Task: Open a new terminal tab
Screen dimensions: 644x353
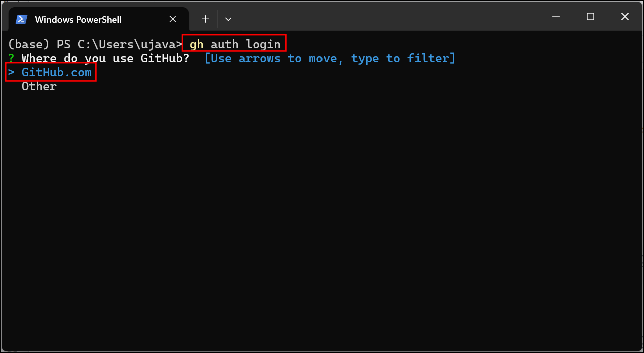Action: click(x=205, y=19)
